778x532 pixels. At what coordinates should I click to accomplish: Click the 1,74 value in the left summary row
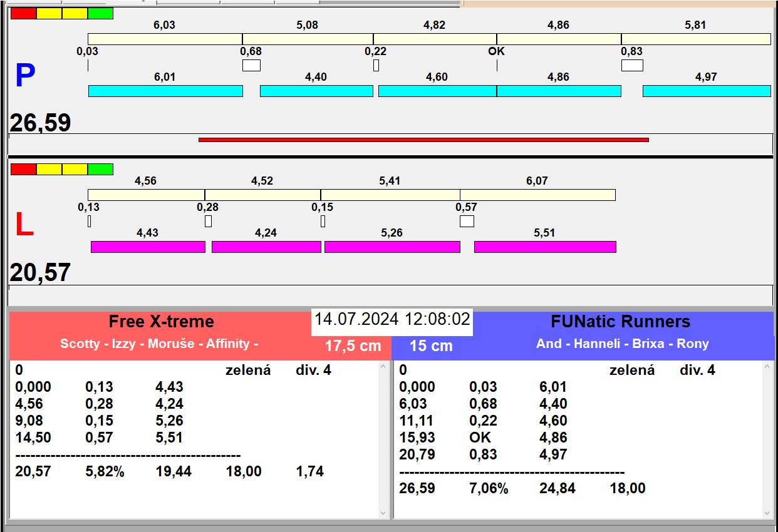pos(310,471)
